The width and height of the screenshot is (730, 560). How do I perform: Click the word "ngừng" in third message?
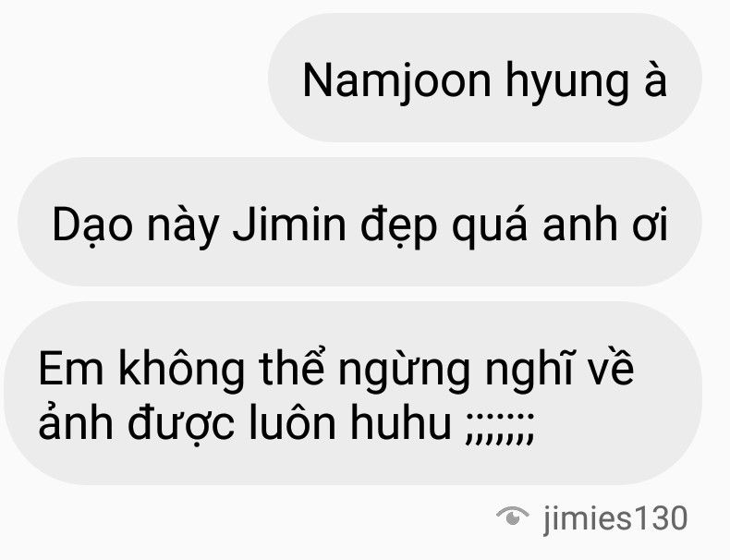404,371
